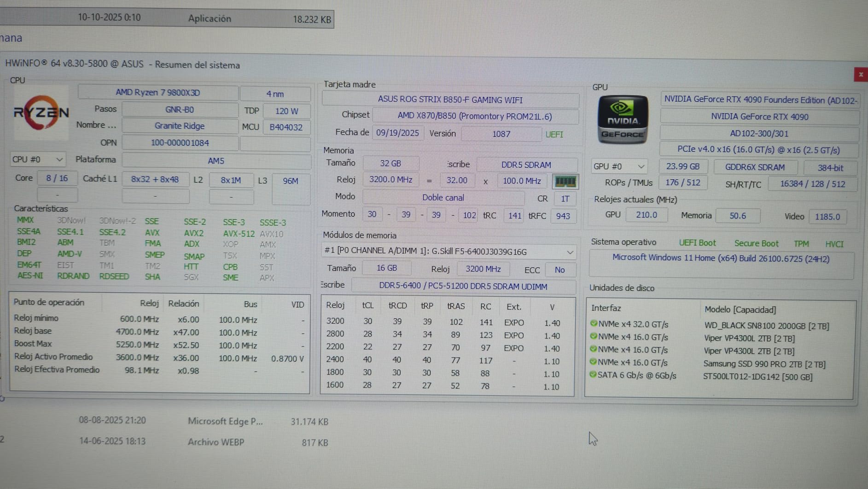Screen dimensions: 868x489
Task: Click the Boost Max operating point row
Action: coord(159,345)
